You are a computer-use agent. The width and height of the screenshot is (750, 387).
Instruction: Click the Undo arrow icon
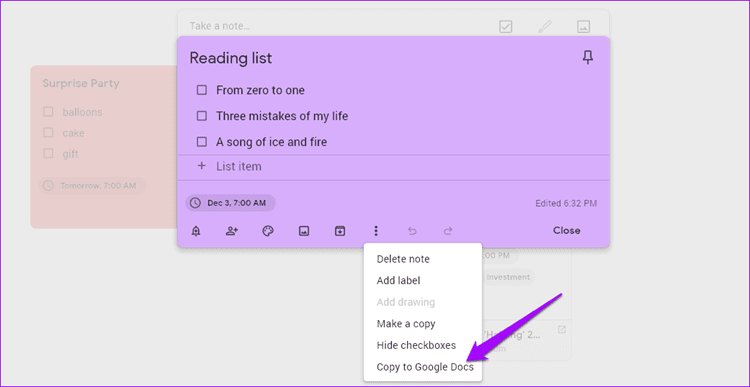point(412,232)
